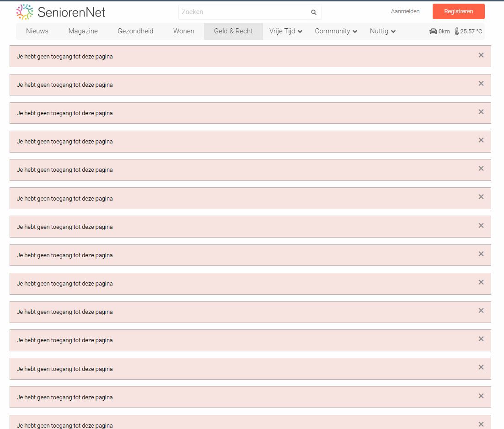
Task: Dismiss the first access denied alert
Action: pos(481,55)
